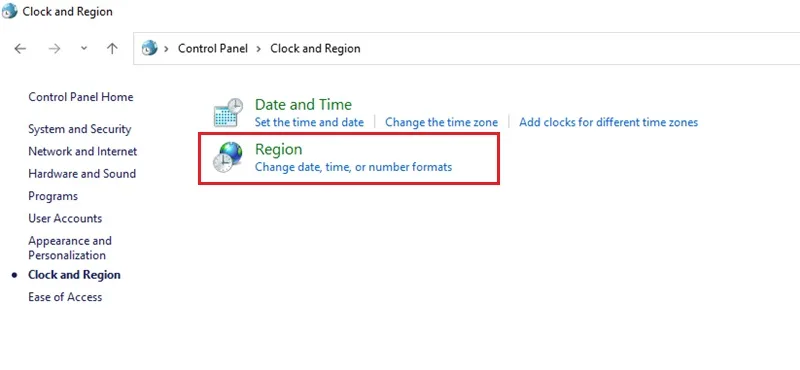
Task: Expand chevron before Control Panel breadcrumb
Action: [166, 48]
